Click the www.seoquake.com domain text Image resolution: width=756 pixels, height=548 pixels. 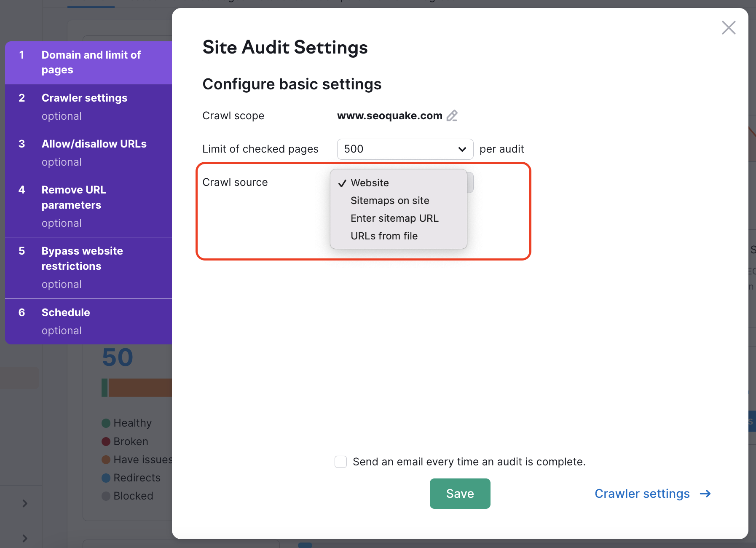(x=389, y=116)
